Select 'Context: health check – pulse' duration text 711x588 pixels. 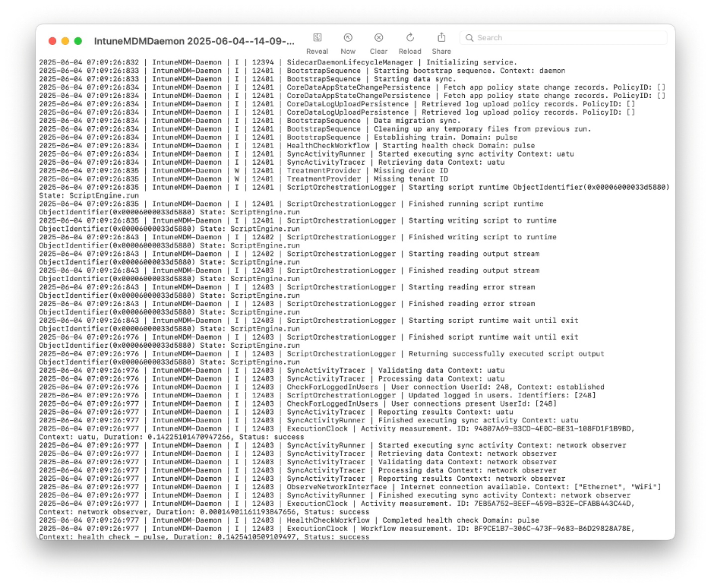[204, 537]
